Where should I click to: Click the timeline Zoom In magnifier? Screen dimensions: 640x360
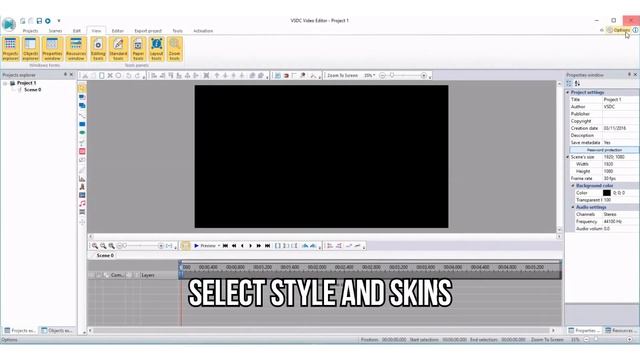95,246
